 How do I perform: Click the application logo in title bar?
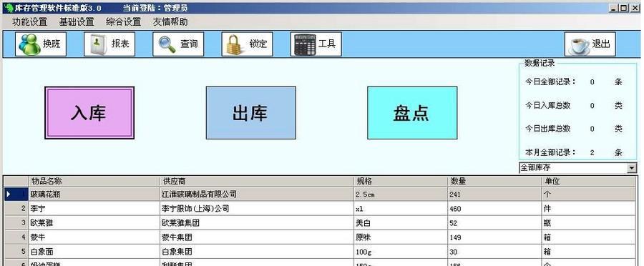8,7
